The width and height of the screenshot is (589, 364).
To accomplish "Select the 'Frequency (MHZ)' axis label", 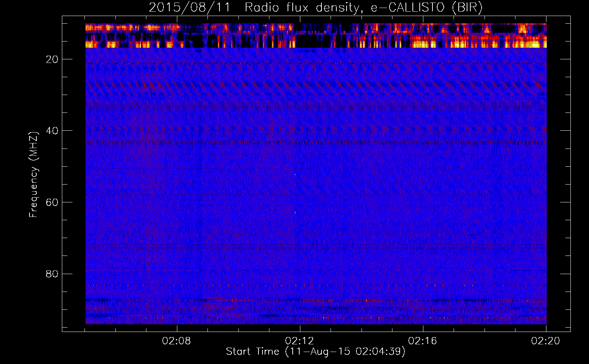I will pyautogui.click(x=33, y=175).
